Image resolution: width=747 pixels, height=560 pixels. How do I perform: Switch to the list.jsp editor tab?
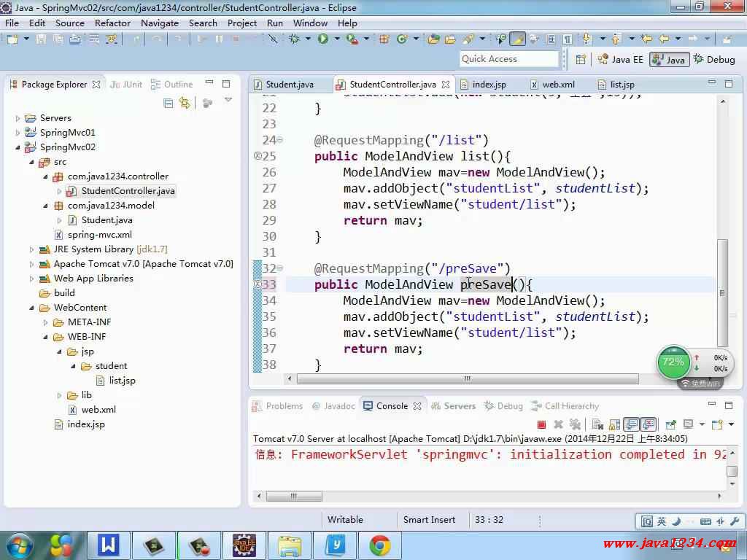[622, 85]
